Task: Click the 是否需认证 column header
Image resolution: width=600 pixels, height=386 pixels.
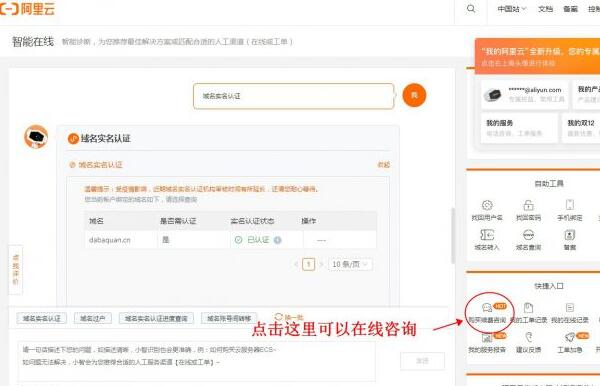Action: point(178,221)
